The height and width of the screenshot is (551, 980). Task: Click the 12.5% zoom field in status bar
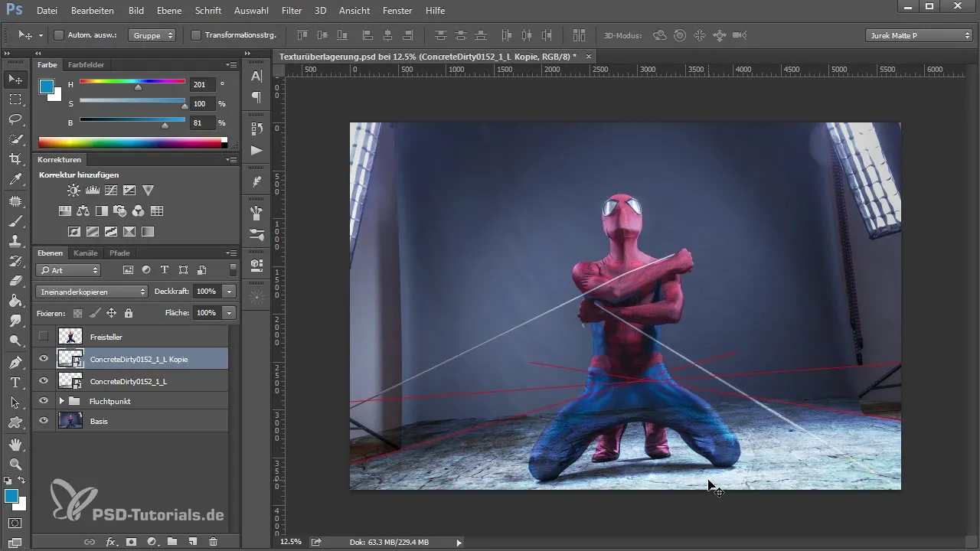pyautogui.click(x=291, y=542)
